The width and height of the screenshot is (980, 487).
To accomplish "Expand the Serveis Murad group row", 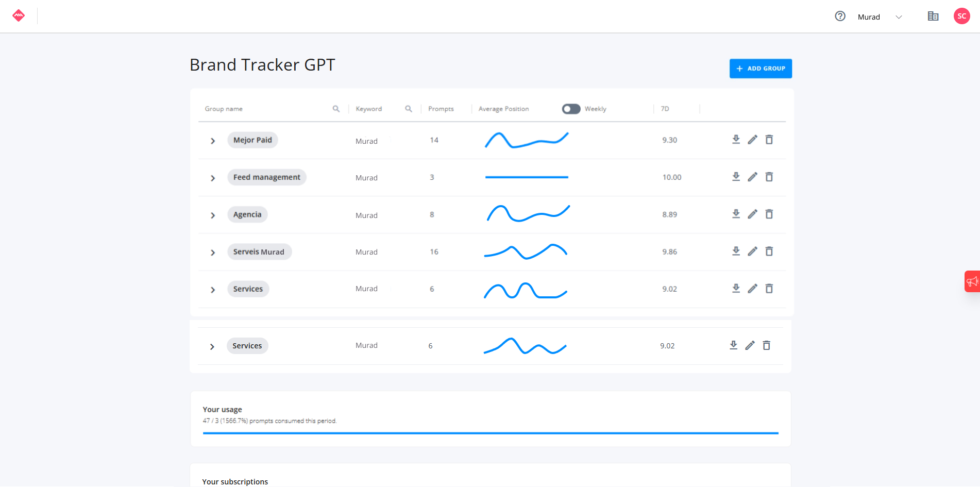I will pos(213,253).
